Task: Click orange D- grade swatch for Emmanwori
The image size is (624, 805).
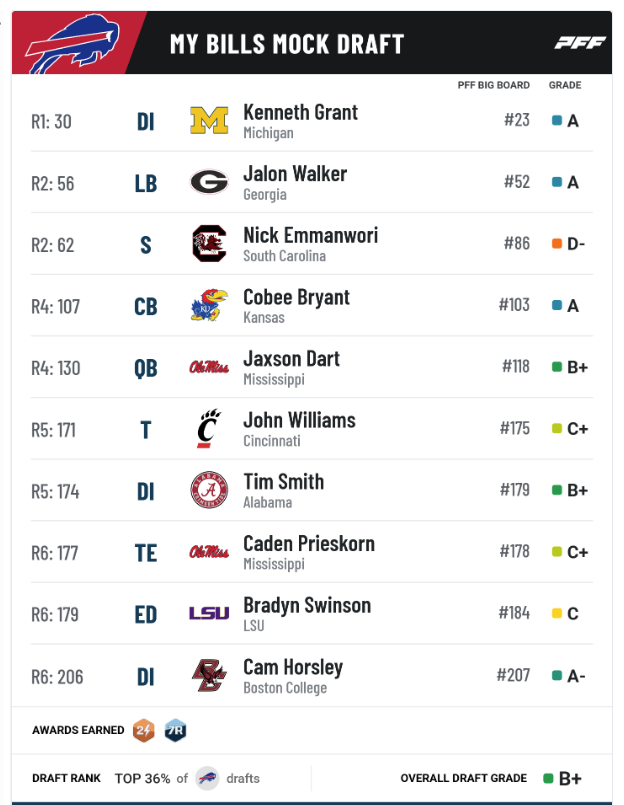Action: (557, 243)
